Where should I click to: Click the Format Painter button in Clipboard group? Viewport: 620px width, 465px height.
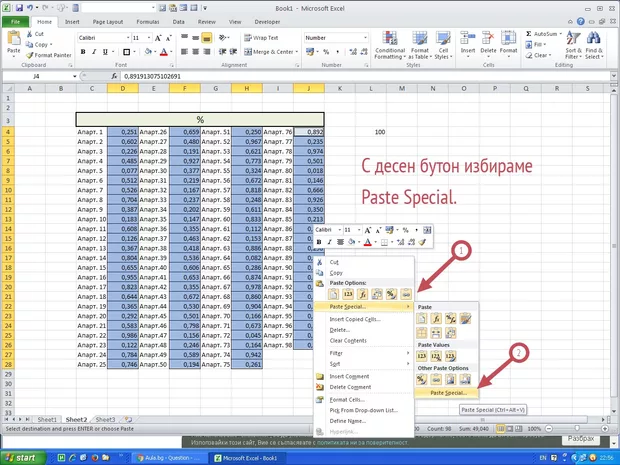(x=49, y=55)
